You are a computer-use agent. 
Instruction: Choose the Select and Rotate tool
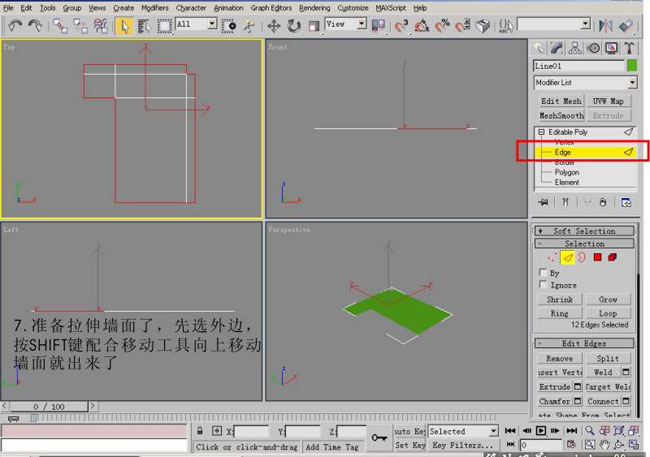click(294, 26)
